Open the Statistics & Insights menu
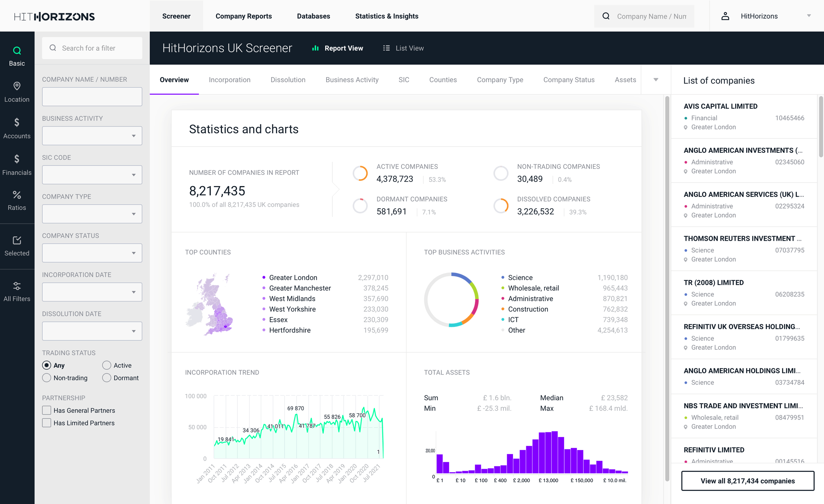 pyautogui.click(x=387, y=16)
